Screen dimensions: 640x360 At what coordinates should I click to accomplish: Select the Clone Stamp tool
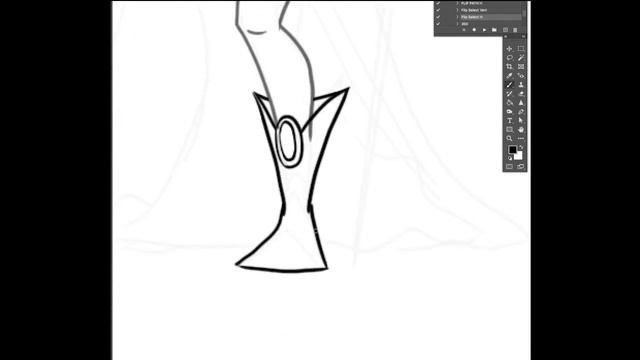[521, 84]
